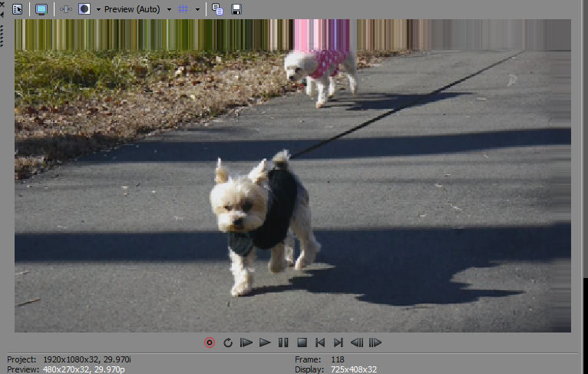The width and height of the screenshot is (588, 374).
Task: Toggle Split Screen View button
Action: 84,9
